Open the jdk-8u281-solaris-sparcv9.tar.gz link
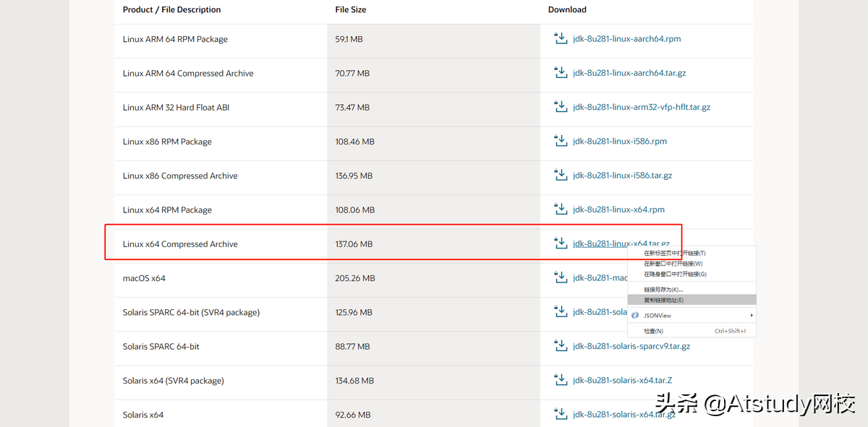The image size is (868, 427). pos(631,347)
